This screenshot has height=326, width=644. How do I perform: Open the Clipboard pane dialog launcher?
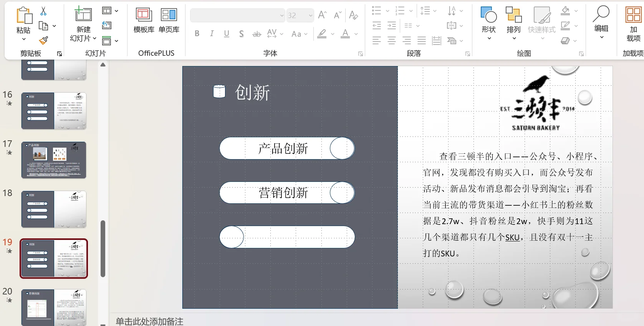click(60, 54)
